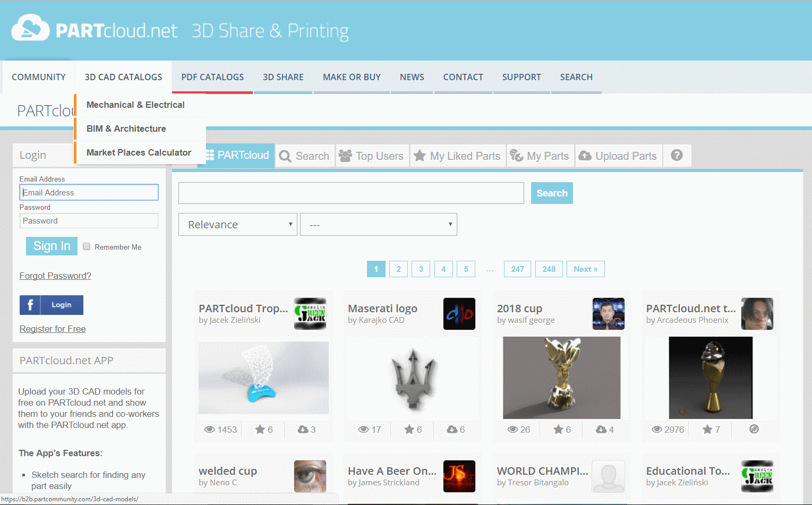Open the Top Users tab
The height and width of the screenshot is (505, 812).
[372, 156]
